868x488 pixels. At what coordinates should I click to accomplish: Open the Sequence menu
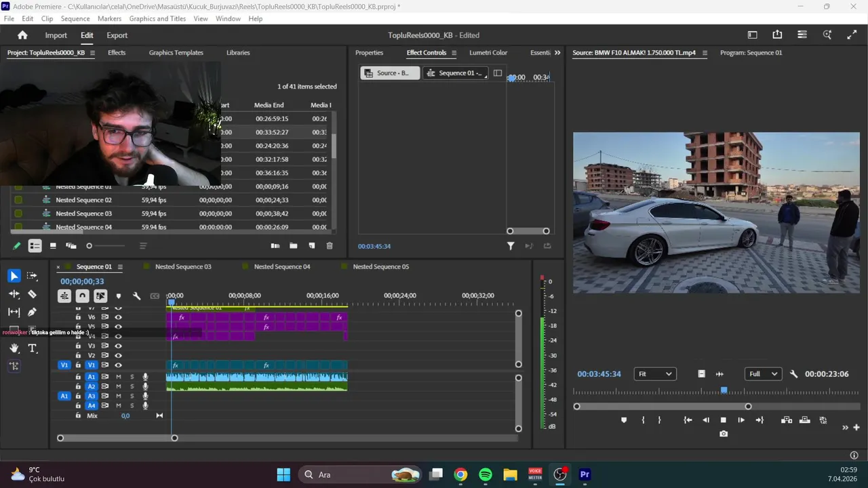point(75,18)
